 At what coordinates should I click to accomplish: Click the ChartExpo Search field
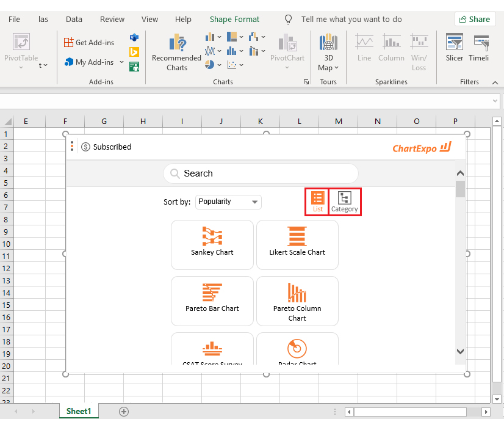pos(261,173)
